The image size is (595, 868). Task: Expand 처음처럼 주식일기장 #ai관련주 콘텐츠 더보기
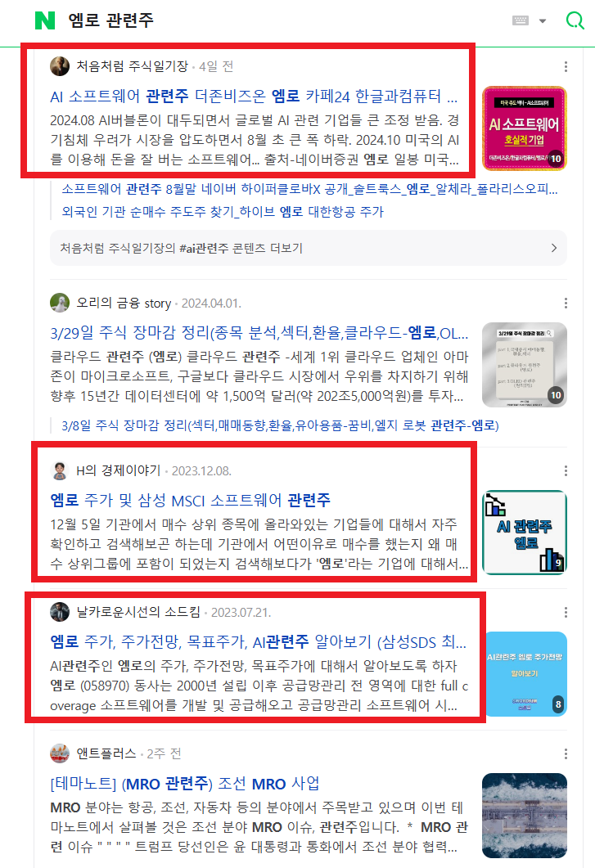[x=308, y=248]
